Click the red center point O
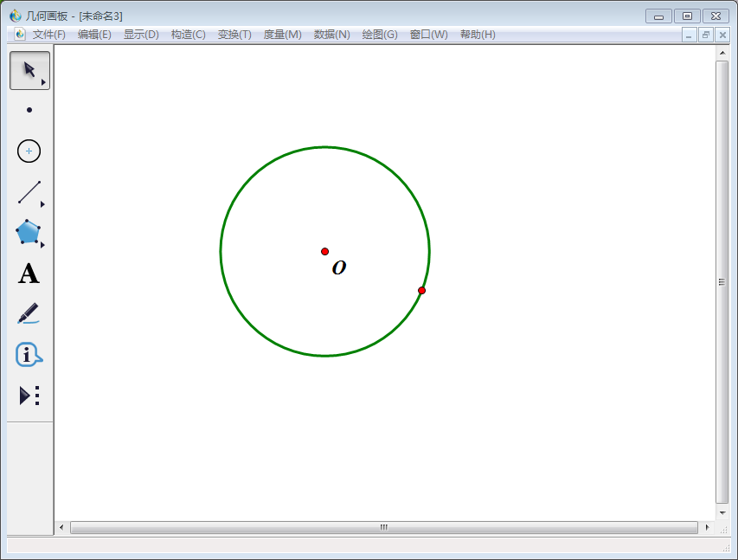 coord(325,252)
